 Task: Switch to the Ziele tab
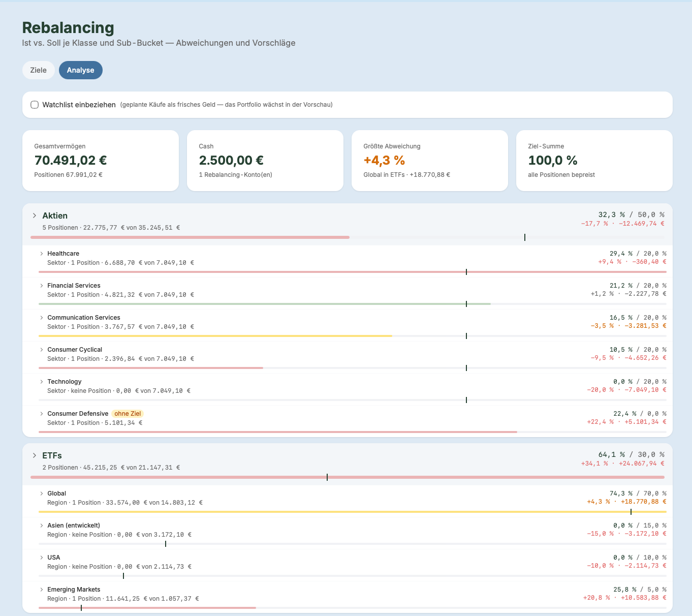click(39, 70)
